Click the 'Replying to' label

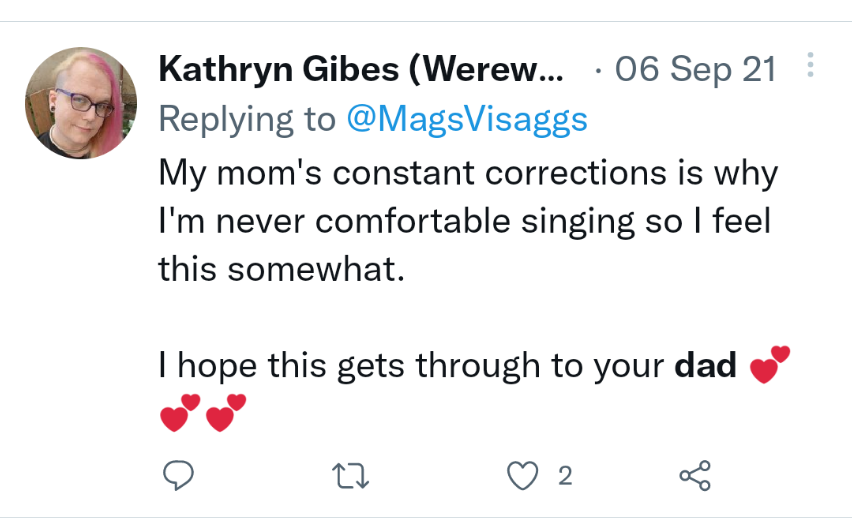[x=247, y=119]
